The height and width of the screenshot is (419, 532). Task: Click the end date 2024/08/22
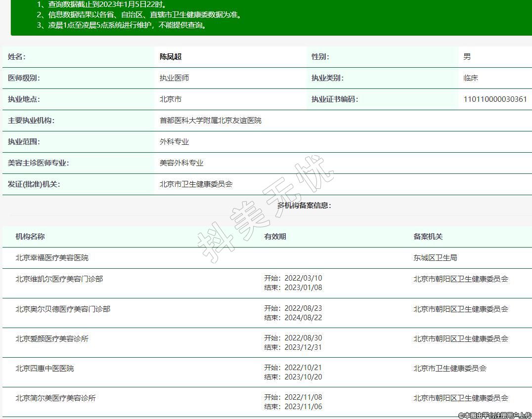pos(303,318)
